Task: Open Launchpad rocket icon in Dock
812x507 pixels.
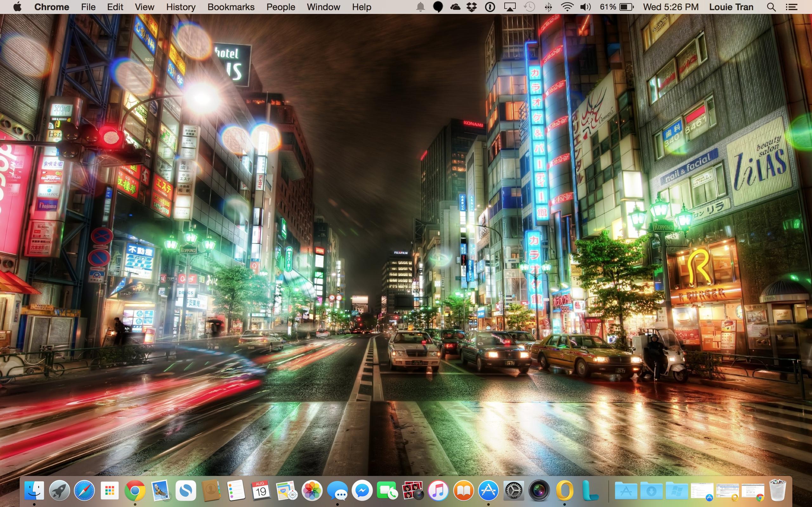Action: [x=59, y=491]
